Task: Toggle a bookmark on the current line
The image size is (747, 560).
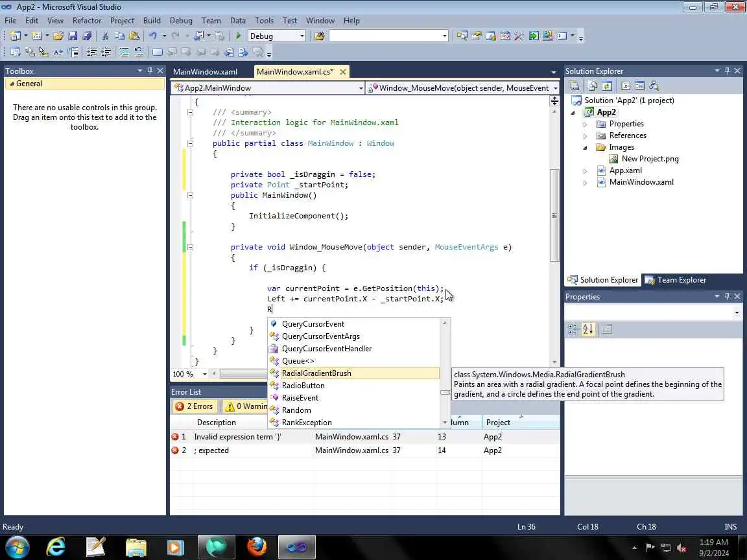Action: (x=157, y=52)
